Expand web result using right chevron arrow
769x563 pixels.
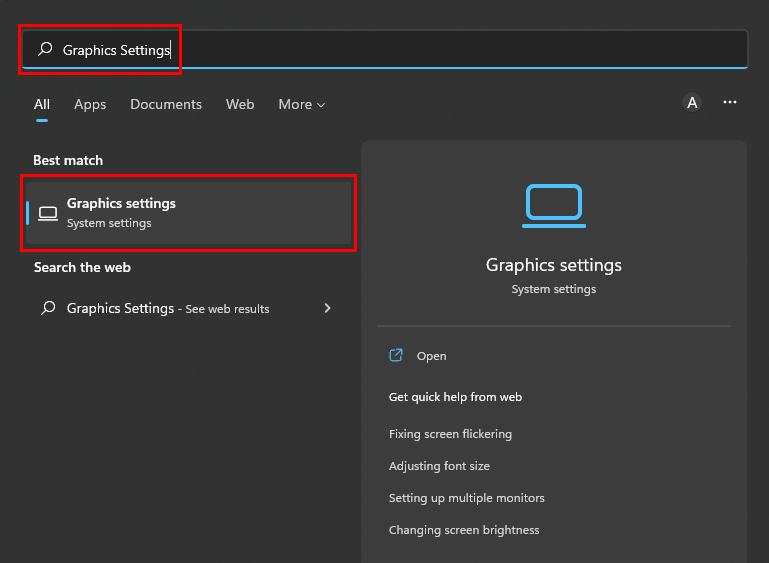click(327, 308)
